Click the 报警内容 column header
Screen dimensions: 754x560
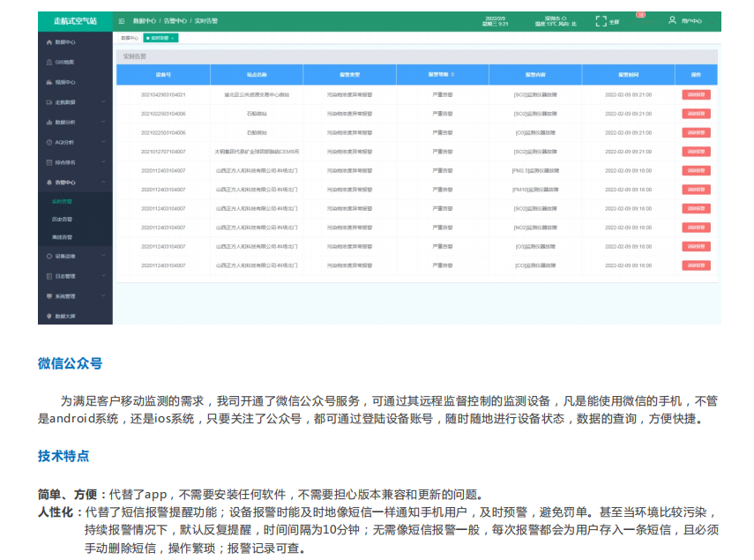point(535,74)
